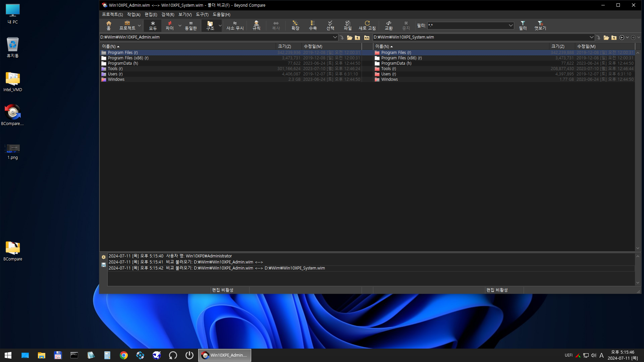Click the right pane back navigation arrow
Image resolution: width=644 pixels, height=362 pixels.
pyautogui.click(x=622, y=38)
